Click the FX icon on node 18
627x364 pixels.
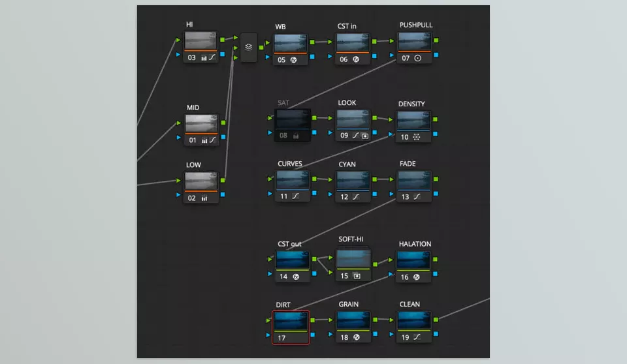(x=357, y=338)
